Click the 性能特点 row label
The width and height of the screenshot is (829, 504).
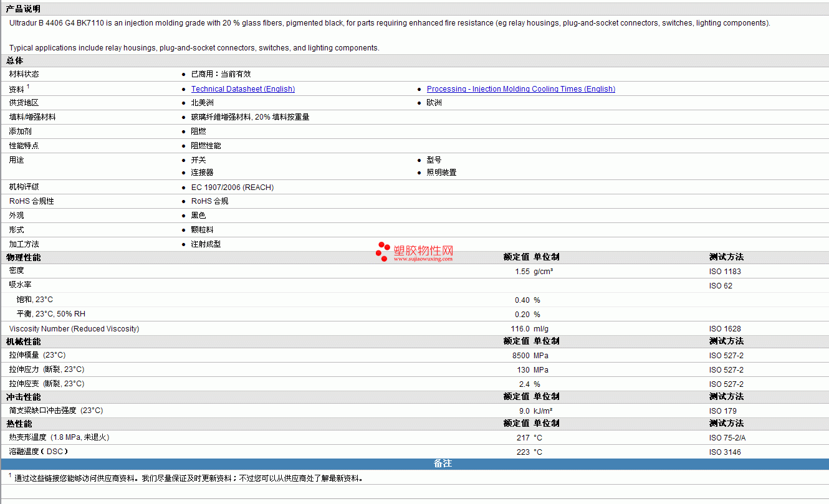point(24,146)
